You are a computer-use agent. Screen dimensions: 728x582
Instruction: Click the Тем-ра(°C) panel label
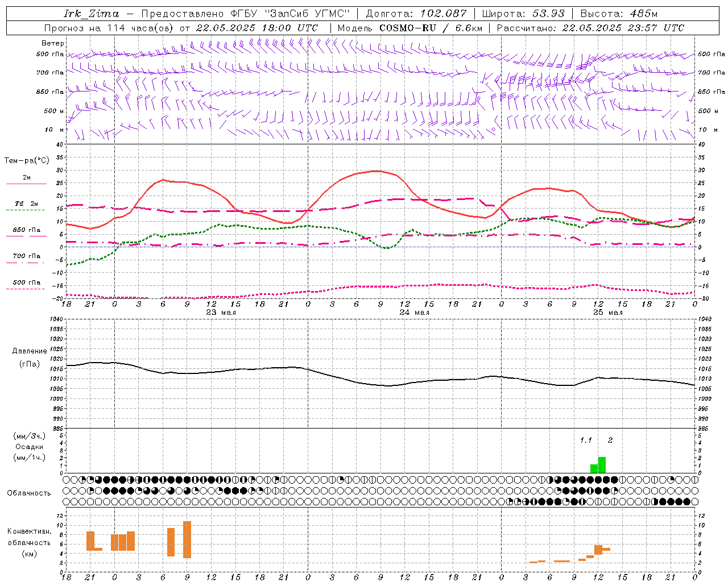27,161
